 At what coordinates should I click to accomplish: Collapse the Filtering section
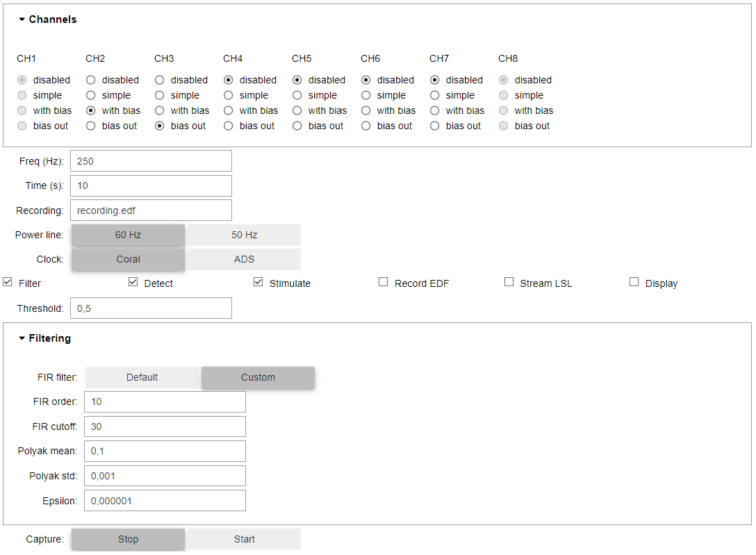pyautogui.click(x=21, y=338)
